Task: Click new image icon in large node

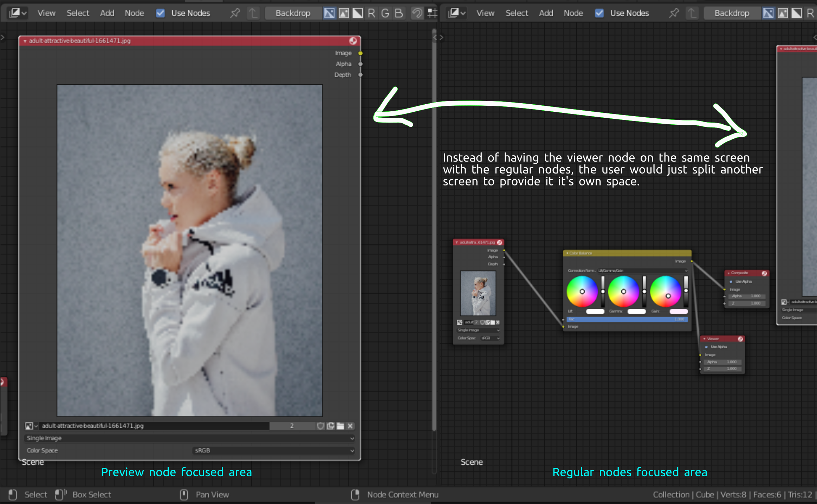Action: 330,426
